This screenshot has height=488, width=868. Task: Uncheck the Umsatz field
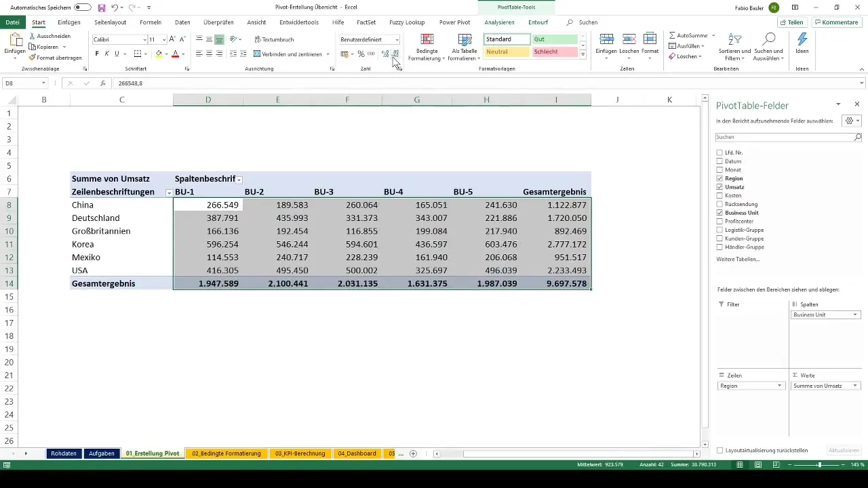[719, 187]
